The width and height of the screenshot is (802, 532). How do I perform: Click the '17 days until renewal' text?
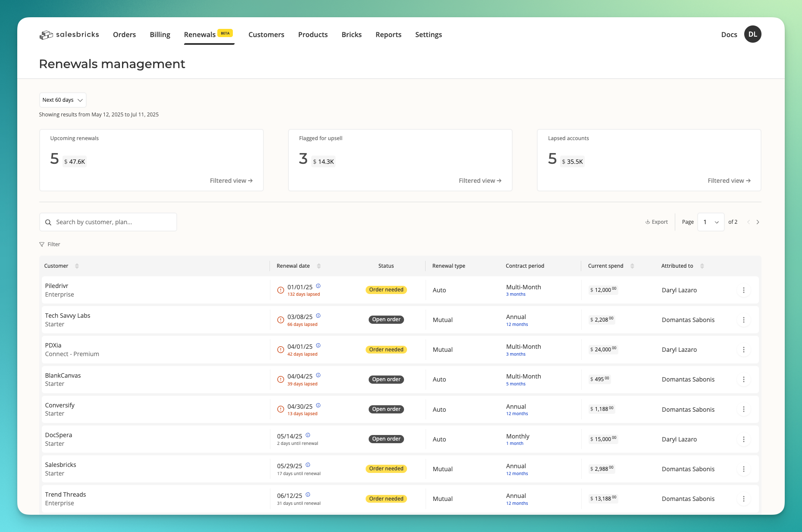(x=299, y=474)
